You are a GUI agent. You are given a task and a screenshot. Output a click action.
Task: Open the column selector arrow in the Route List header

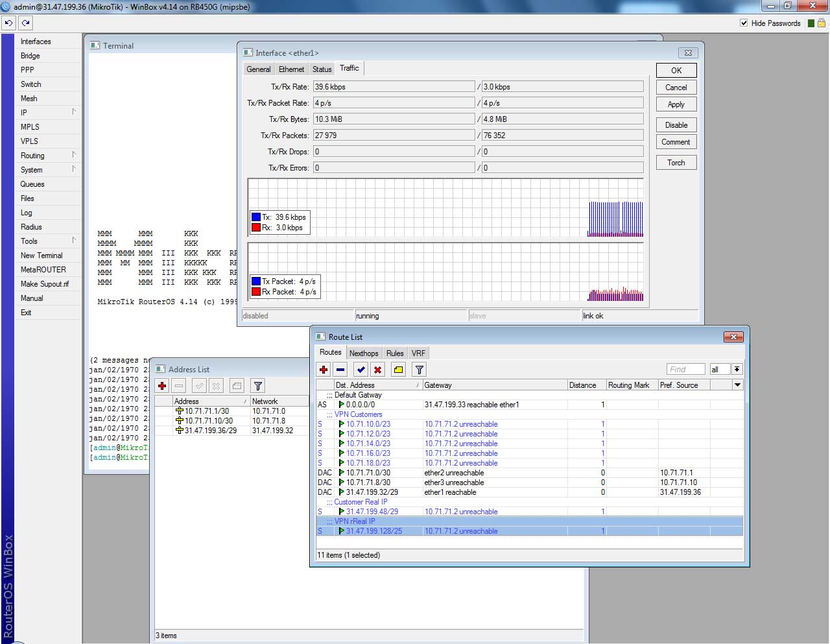click(737, 385)
